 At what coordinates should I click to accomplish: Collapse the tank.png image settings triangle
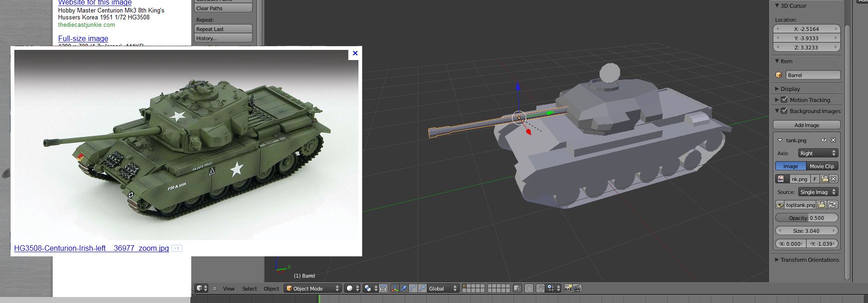780,140
